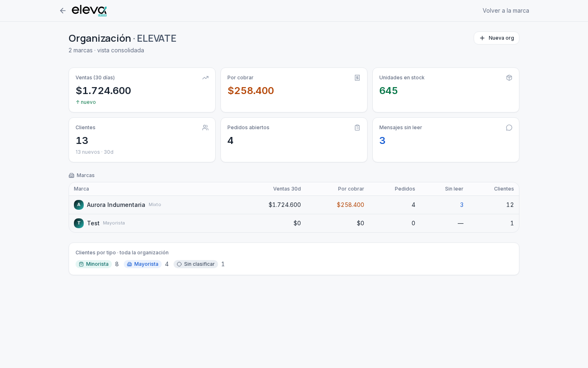Screen dimensions: 588x368
Task: Click Test's Pedidos cell 0
Action: (413, 223)
